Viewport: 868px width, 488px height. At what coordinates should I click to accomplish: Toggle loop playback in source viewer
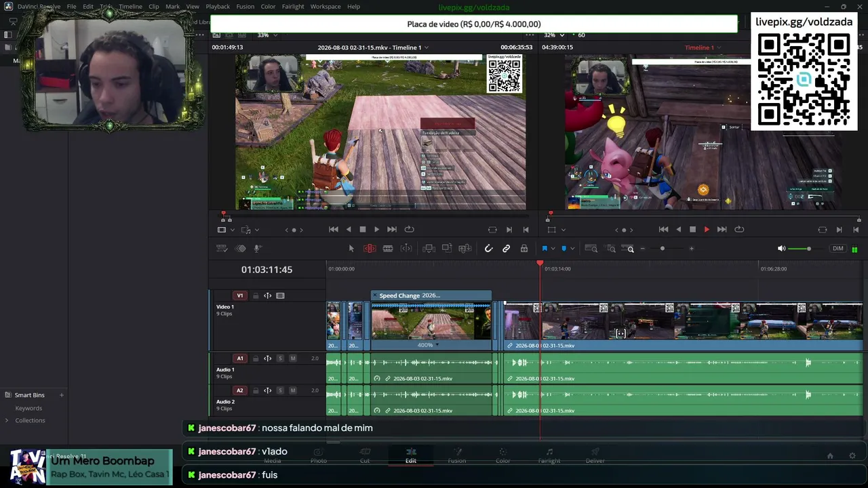click(x=409, y=230)
